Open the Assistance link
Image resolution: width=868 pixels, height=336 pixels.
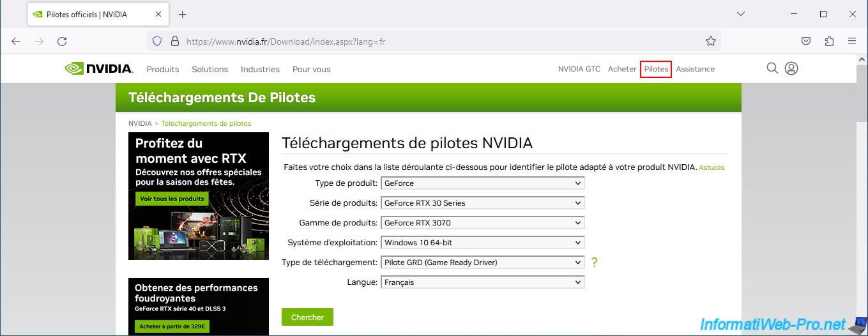(x=695, y=69)
